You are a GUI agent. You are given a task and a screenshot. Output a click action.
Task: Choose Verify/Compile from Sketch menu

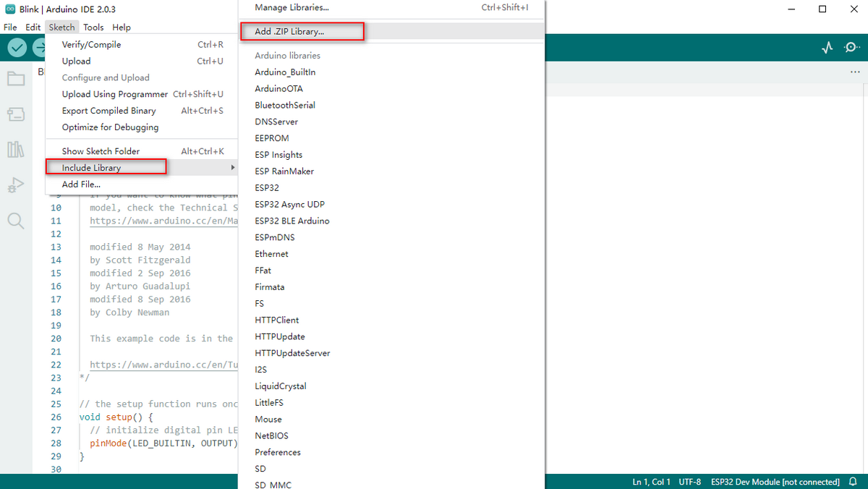click(142, 44)
